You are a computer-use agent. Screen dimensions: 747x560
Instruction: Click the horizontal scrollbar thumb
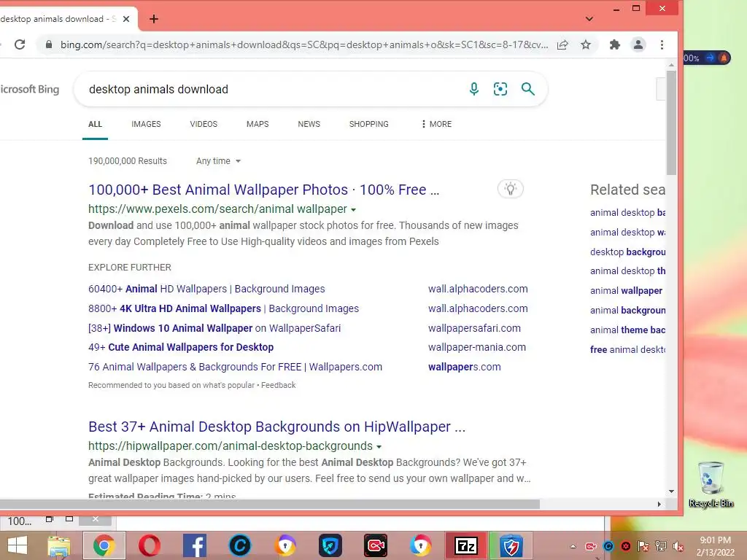270,504
